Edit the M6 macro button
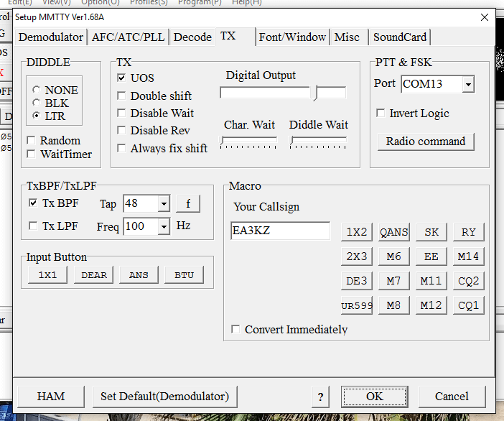This screenshot has height=421, width=504. tap(393, 256)
